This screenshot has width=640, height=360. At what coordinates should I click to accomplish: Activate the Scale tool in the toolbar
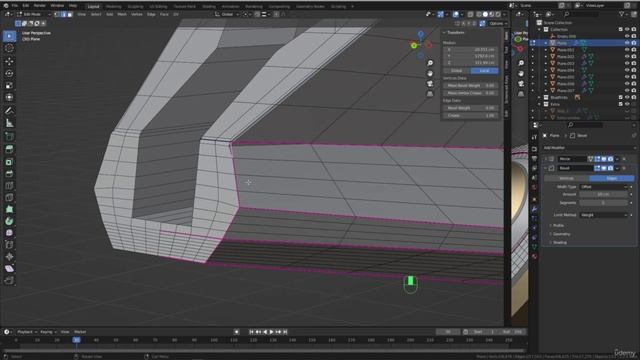click(9, 85)
